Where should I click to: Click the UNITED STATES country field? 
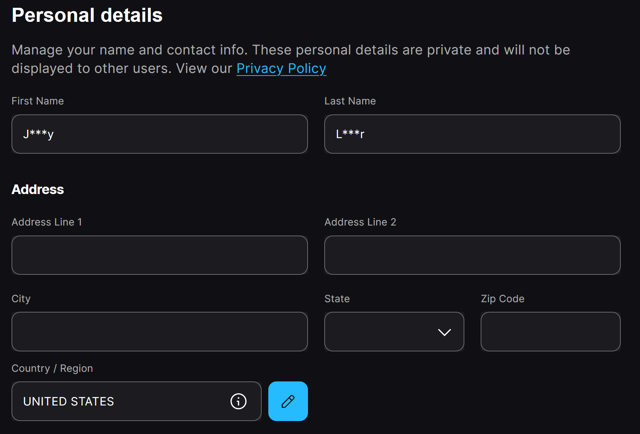(136, 401)
